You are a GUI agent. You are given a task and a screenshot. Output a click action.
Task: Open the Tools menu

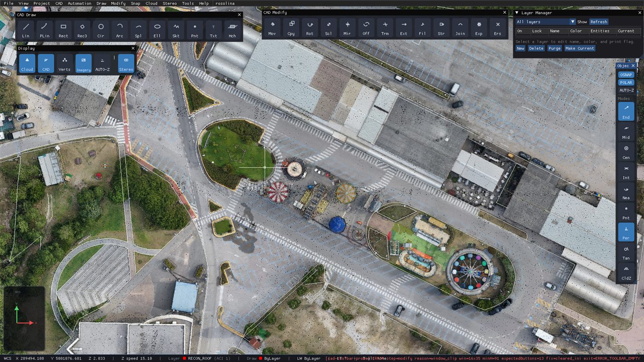pyautogui.click(x=188, y=3)
